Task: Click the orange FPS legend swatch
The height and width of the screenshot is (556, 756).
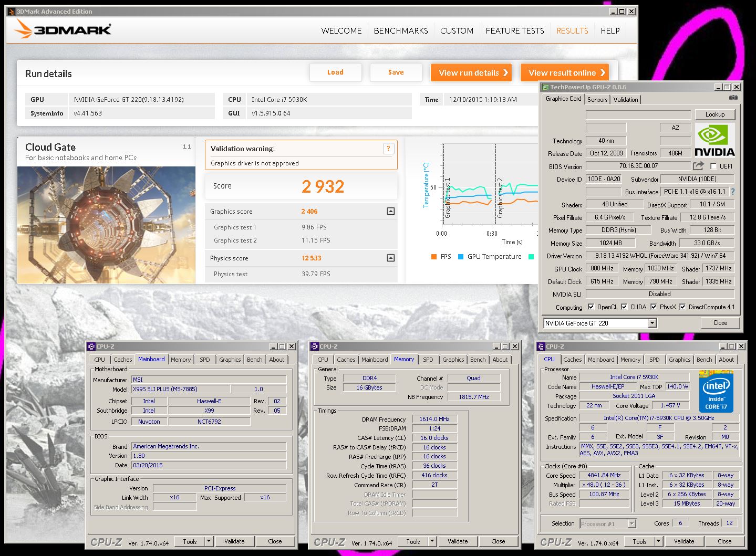Action: tap(433, 257)
